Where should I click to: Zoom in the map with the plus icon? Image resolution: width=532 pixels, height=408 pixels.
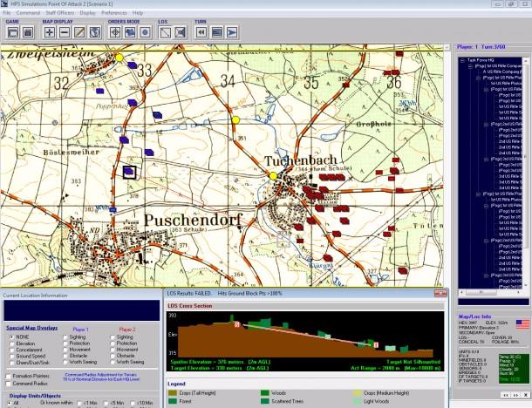click(x=50, y=32)
